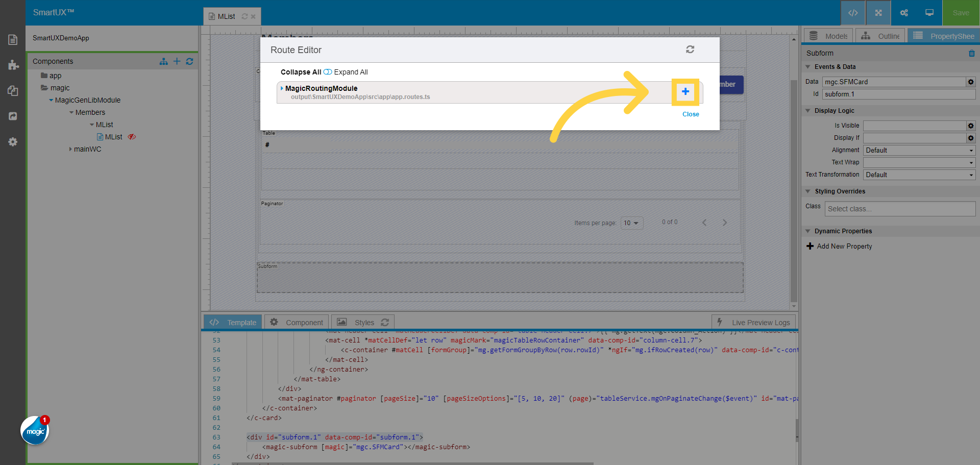Open the Items per page dropdown
Viewport: 980px width, 465px height.
tap(631, 223)
